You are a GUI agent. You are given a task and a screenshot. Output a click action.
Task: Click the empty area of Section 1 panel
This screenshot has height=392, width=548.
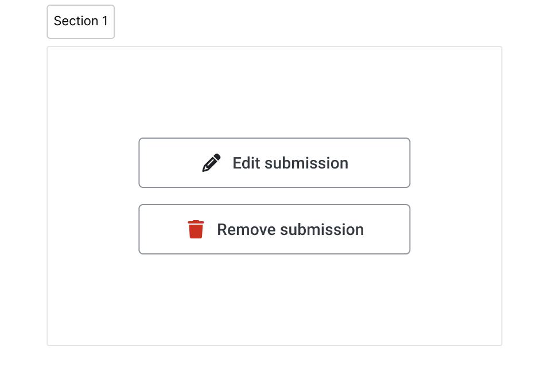(x=274, y=300)
